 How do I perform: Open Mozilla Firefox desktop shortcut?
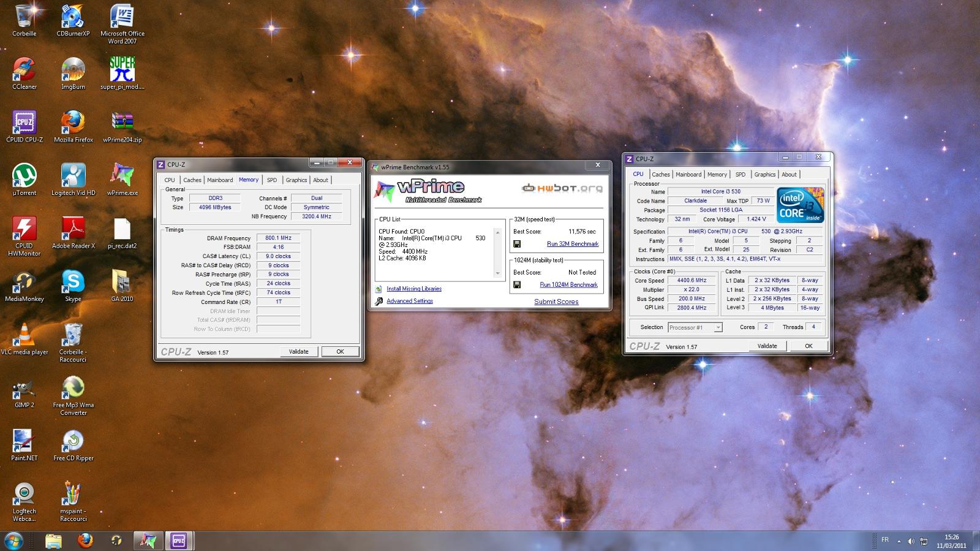coord(73,126)
